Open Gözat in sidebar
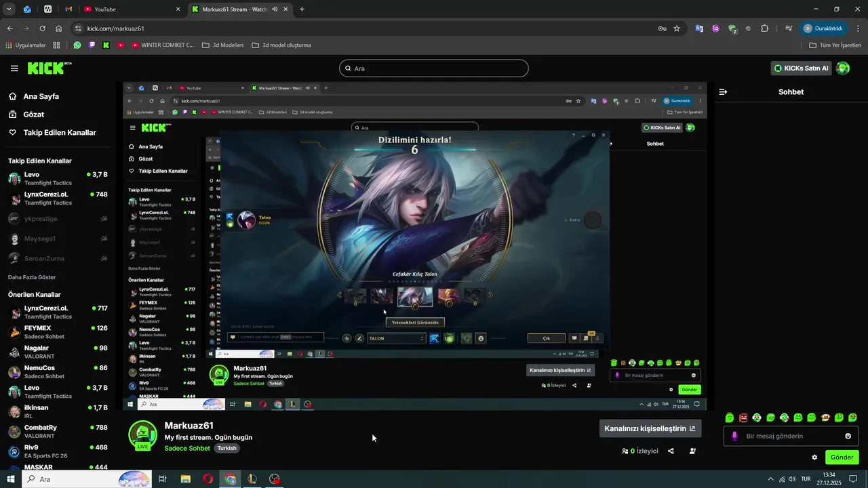The image size is (868, 488). (x=34, y=115)
